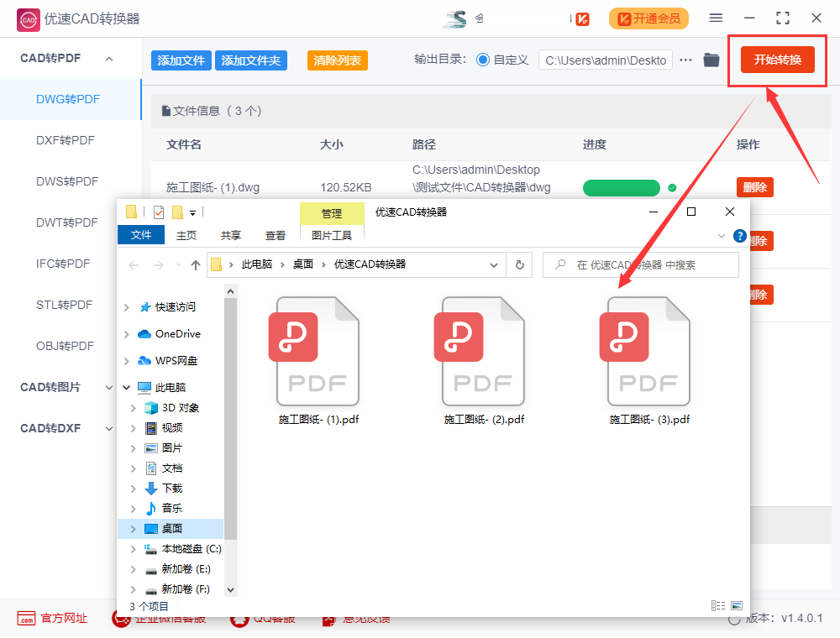Viewport: 840px width, 638px height.
Task: Select OBJ转PDF in the sidebar
Action: (65, 347)
